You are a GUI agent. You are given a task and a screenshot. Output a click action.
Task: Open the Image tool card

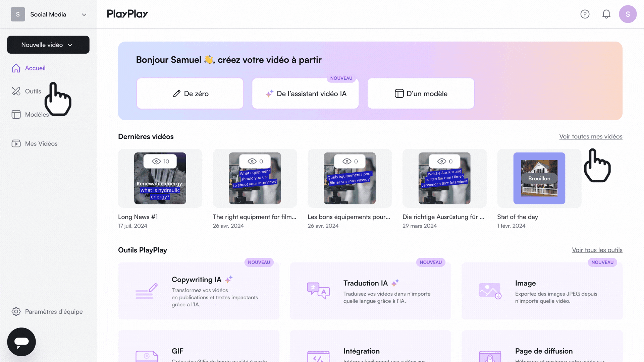tap(542, 291)
